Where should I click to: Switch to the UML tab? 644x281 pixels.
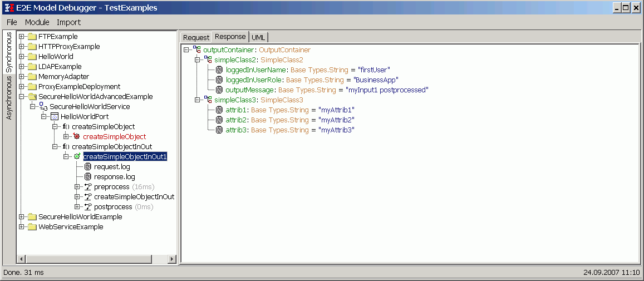click(x=258, y=37)
